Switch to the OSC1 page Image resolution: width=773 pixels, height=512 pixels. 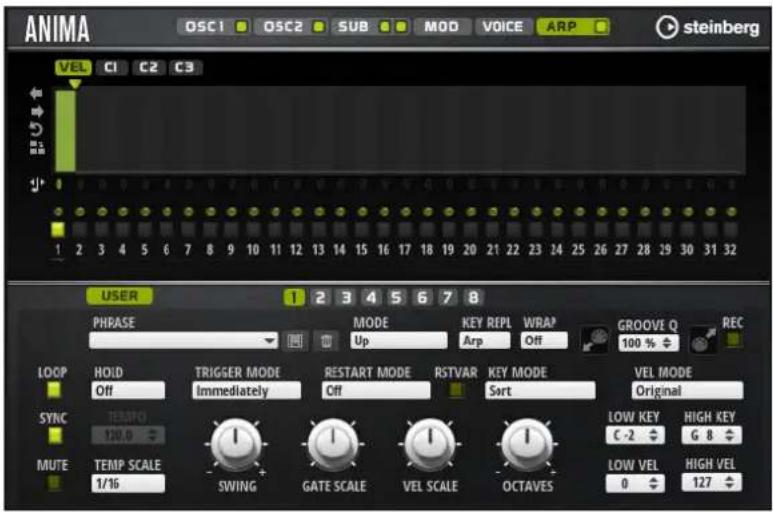coord(205,27)
